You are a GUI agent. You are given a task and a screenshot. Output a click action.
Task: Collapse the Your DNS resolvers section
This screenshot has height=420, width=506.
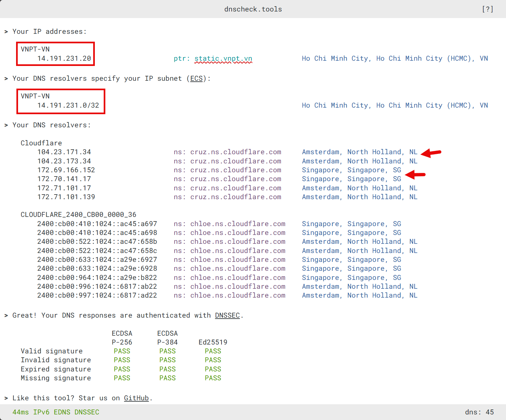coord(51,125)
